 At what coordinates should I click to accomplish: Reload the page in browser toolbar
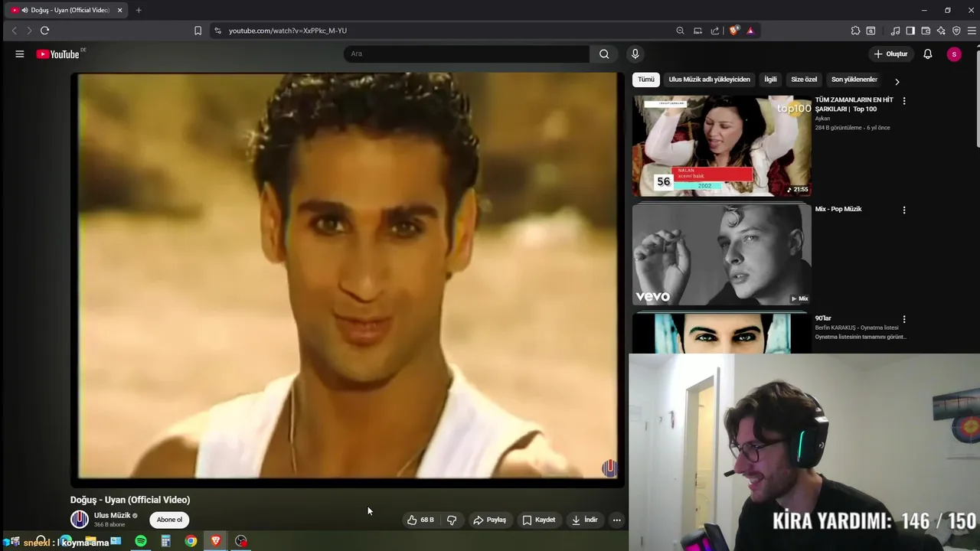click(x=45, y=31)
